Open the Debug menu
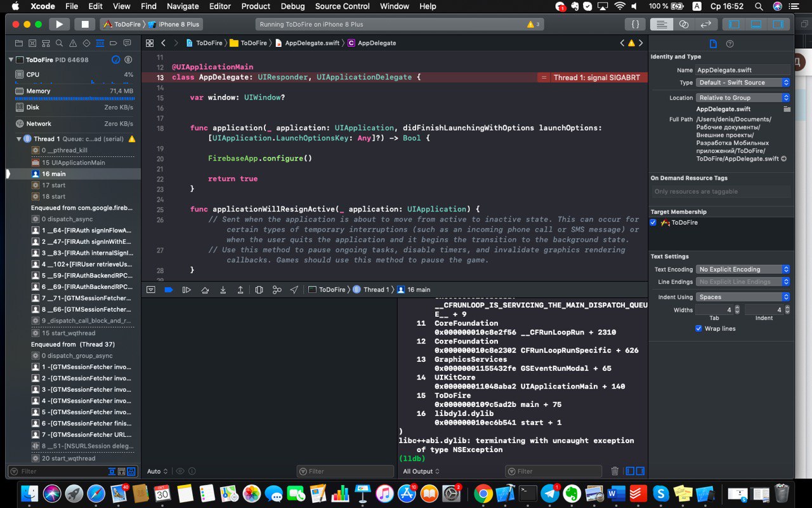The image size is (812, 508). [x=292, y=6]
